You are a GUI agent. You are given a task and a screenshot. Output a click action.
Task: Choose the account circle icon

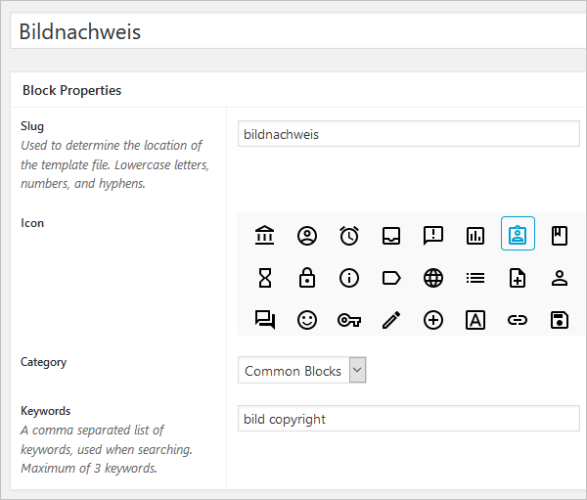pos(307,236)
